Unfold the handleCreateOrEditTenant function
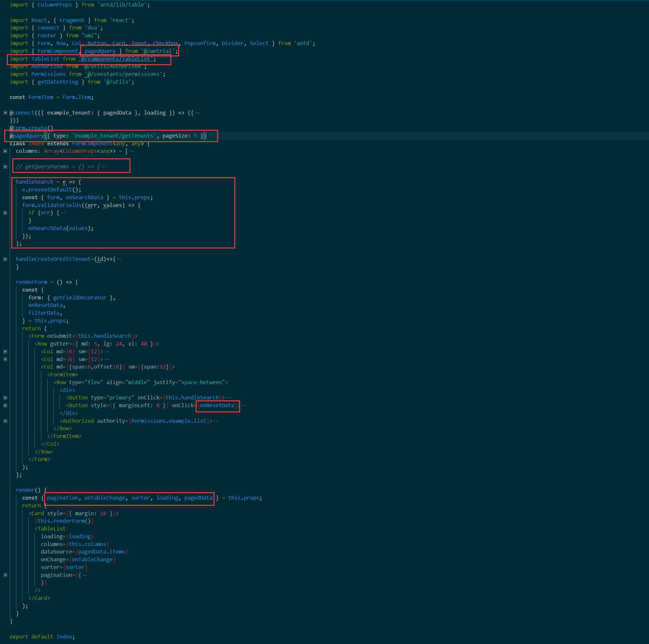The width and height of the screenshot is (649, 644). point(6,259)
